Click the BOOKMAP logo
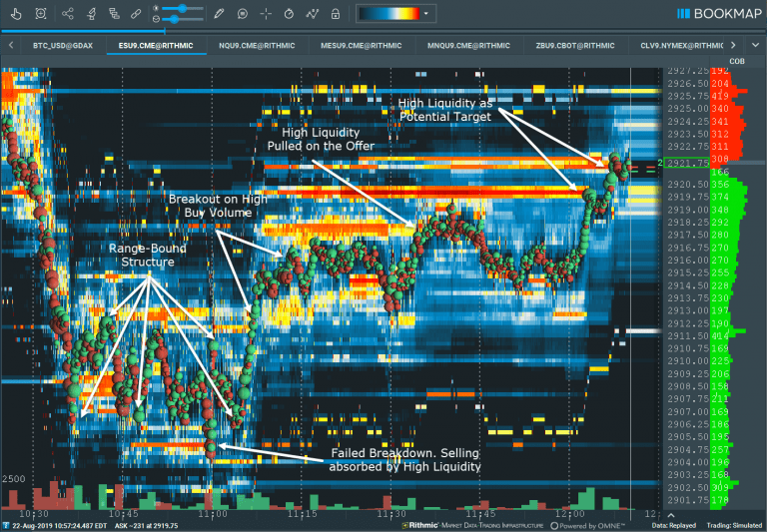The height and width of the screenshot is (532, 767). click(719, 14)
